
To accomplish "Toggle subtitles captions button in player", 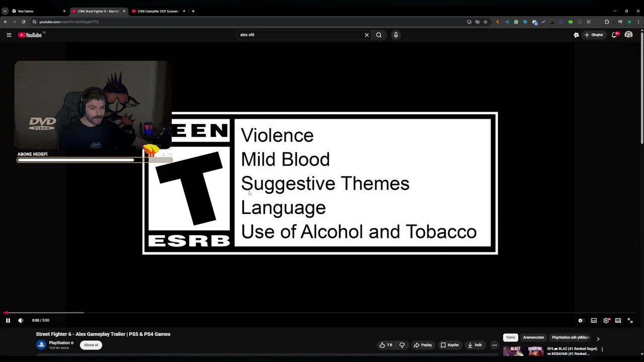I will pos(594,320).
